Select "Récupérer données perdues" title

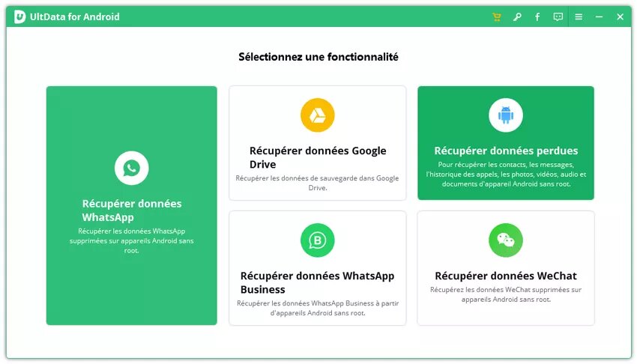[x=506, y=151]
